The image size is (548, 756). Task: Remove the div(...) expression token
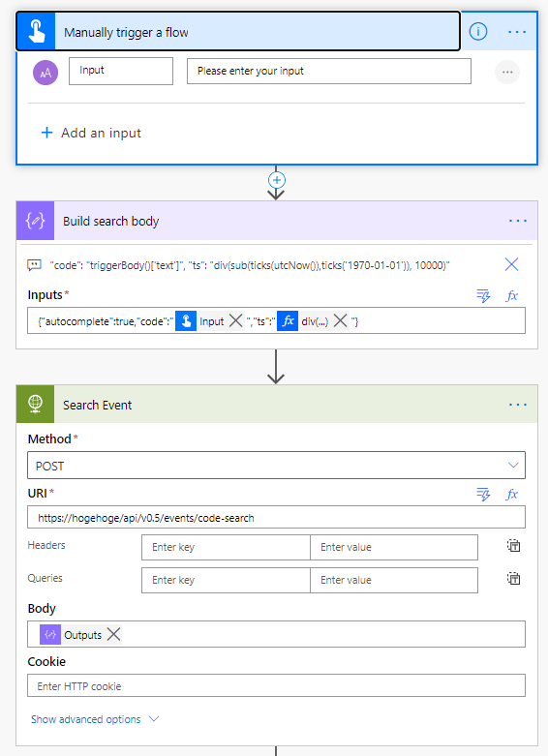pos(340,320)
